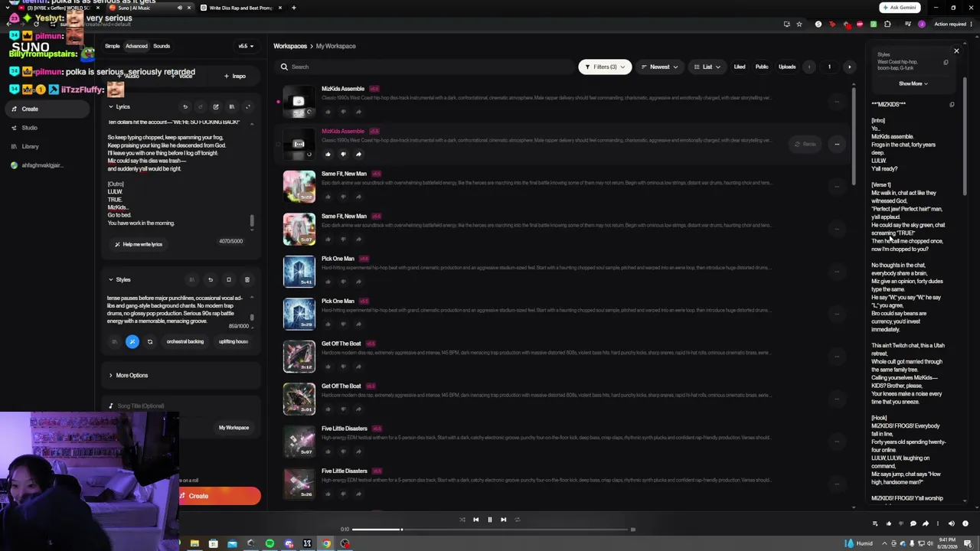Image resolution: width=980 pixels, height=551 pixels.
Task: Select the Advanced mode tab
Action: point(136,46)
